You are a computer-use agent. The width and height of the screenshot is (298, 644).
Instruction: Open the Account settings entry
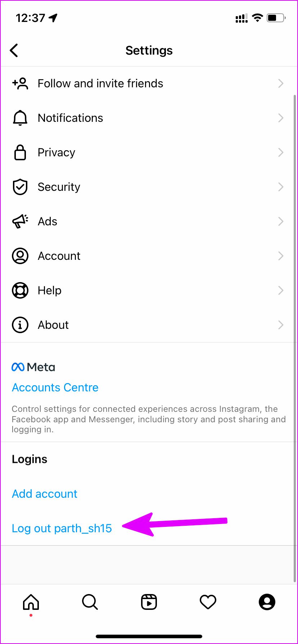click(59, 256)
